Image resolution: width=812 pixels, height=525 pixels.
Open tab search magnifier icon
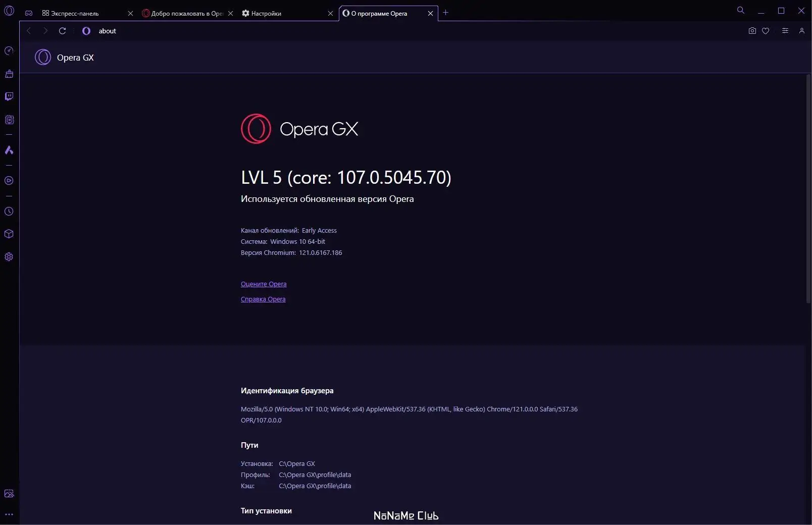[741, 10]
